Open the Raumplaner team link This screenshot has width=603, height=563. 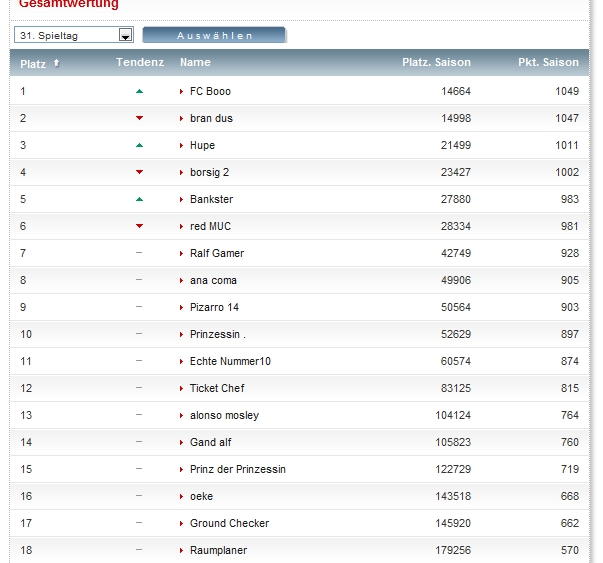click(x=218, y=551)
